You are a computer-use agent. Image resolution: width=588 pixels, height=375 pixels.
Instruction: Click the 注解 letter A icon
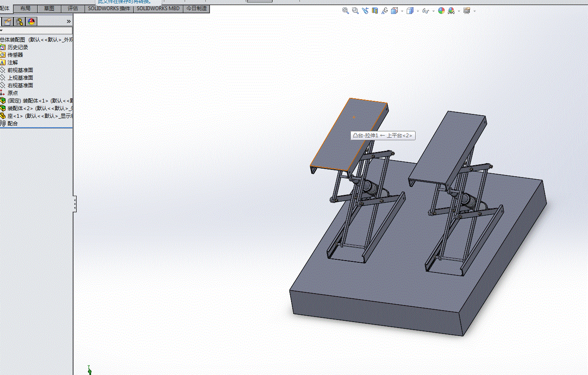(x=3, y=63)
